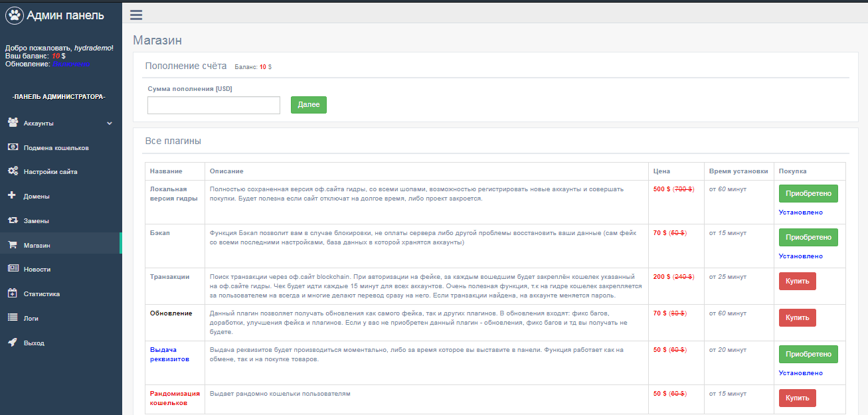Click the plus icon next to Домены
This screenshot has width=868, height=415.
[12, 196]
